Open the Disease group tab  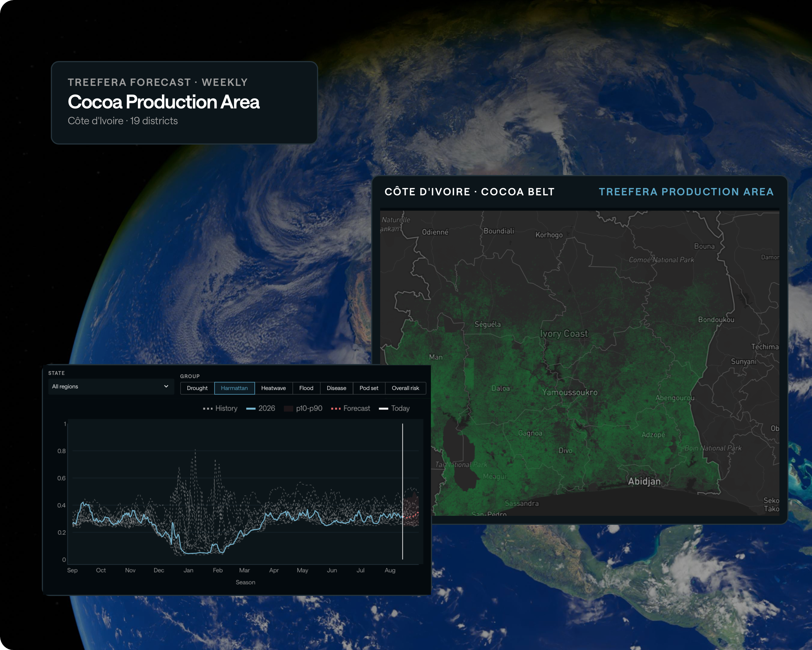point(336,388)
